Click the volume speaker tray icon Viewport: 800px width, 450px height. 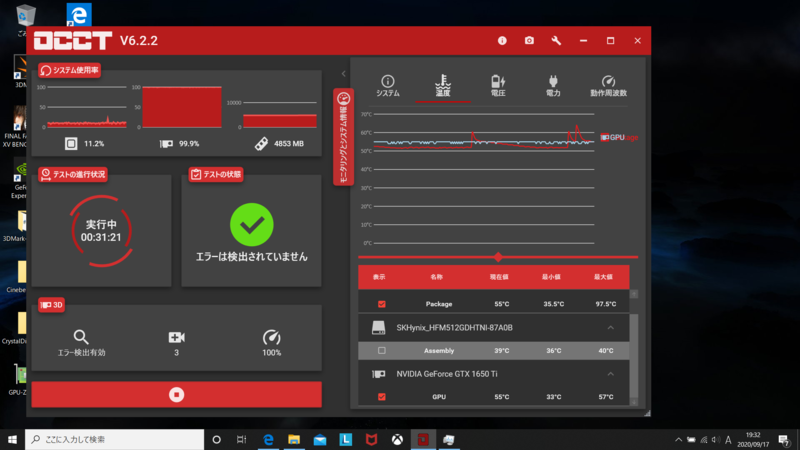pos(716,439)
